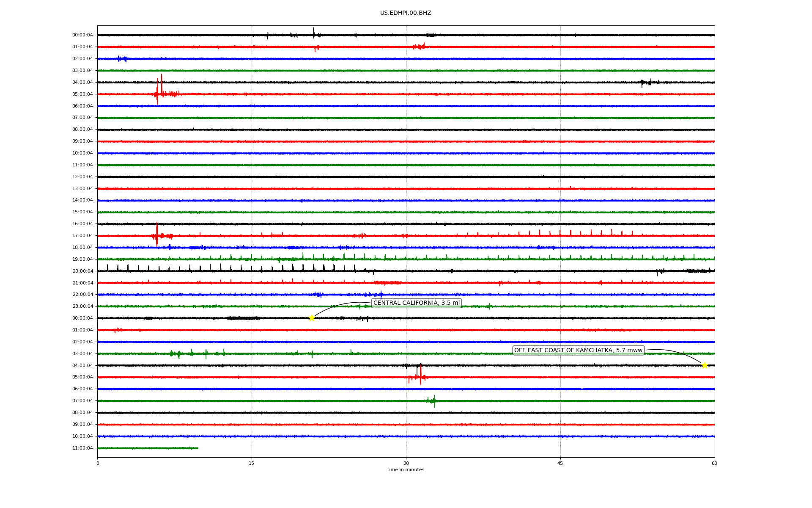The image size is (812, 508).
Task: Click the 23:00:04 row time label
Action: click(x=82, y=306)
